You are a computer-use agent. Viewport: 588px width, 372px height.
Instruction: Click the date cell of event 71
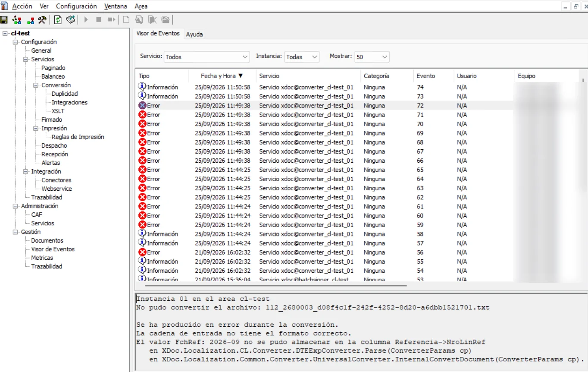(x=222, y=115)
